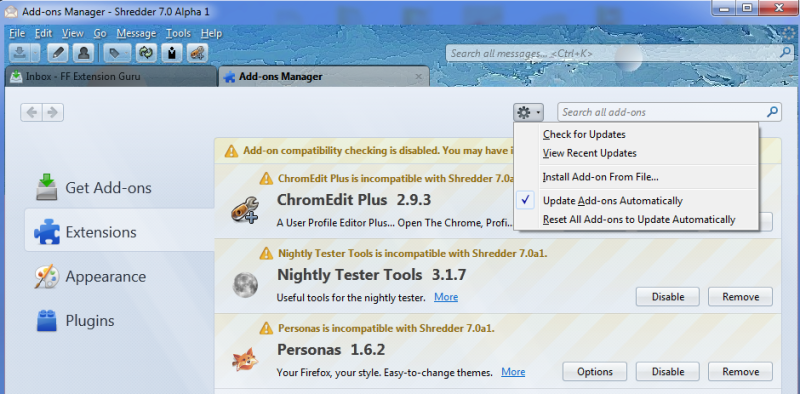The height and width of the screenshot is (394, 800).
Task: Disable Nightly Tester Tools
Action: 667,297
